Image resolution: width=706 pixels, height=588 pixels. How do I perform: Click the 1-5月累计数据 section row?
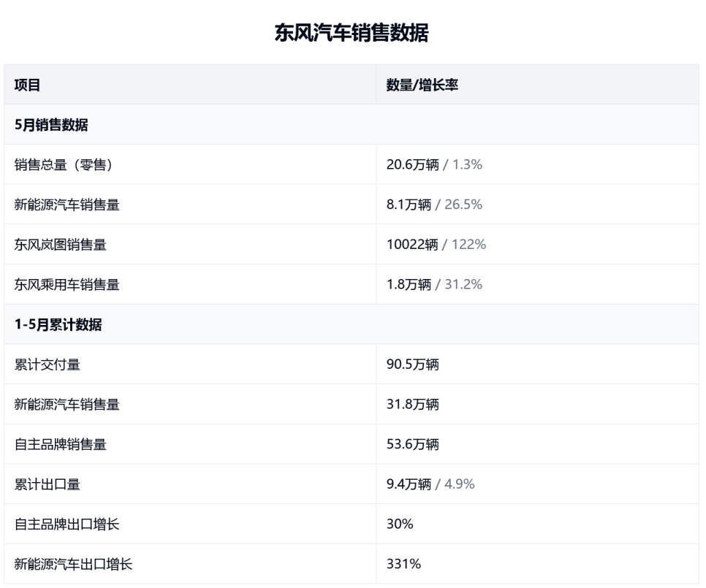(58, 325)
